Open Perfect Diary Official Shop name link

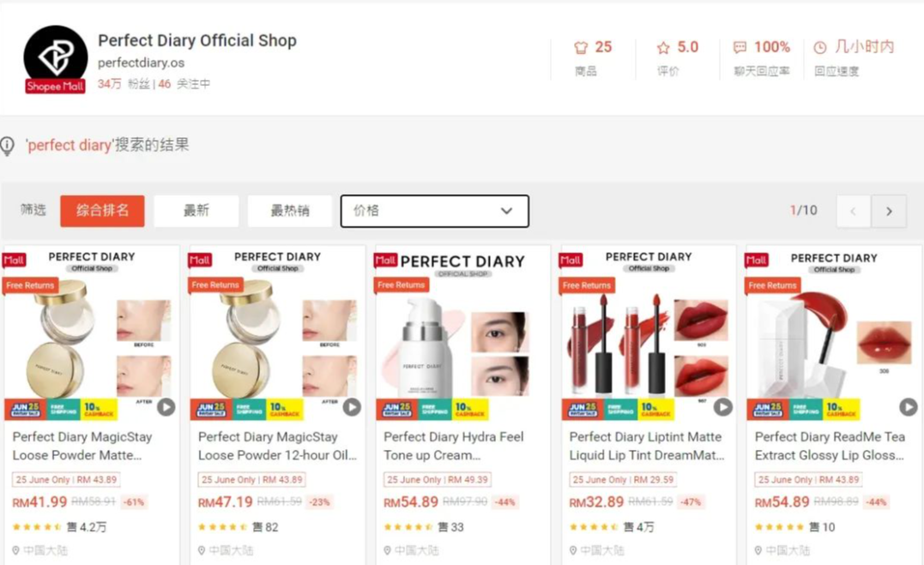(x=197, y=40)
